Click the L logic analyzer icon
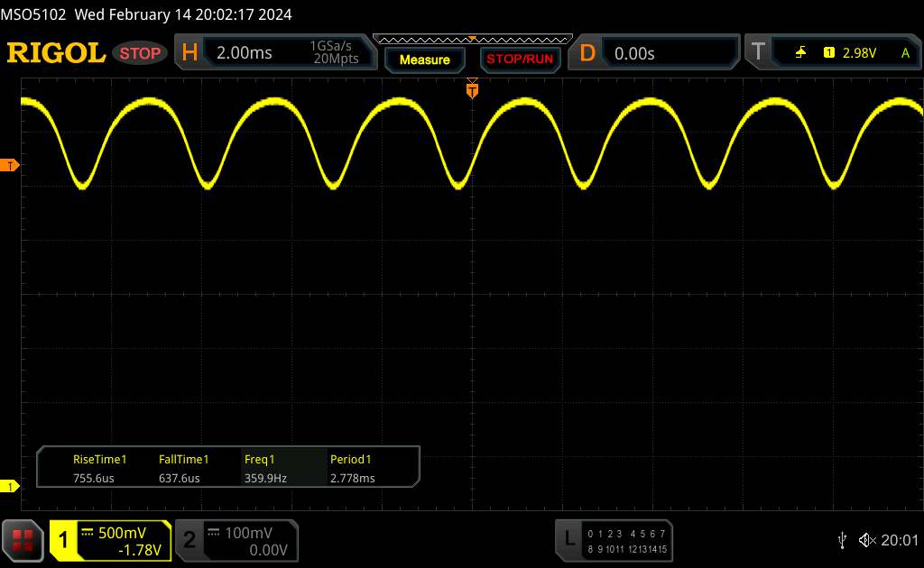 (568, 539)
